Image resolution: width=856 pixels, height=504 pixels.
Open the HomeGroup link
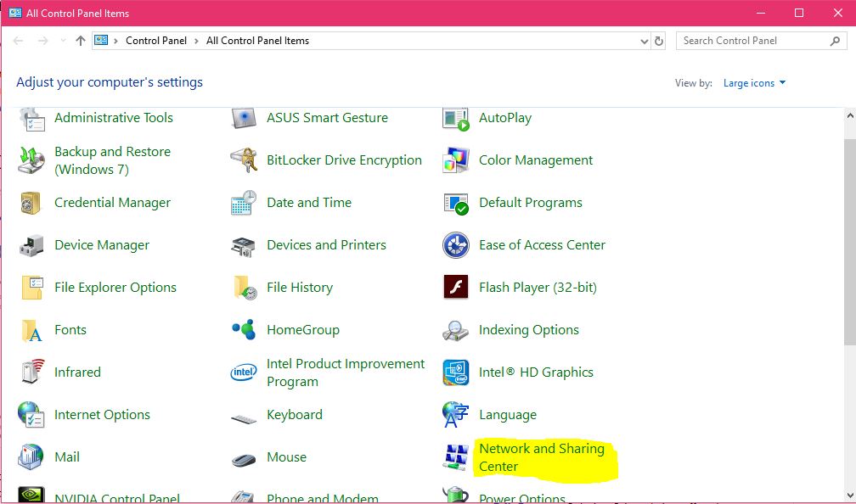point(303,330)
